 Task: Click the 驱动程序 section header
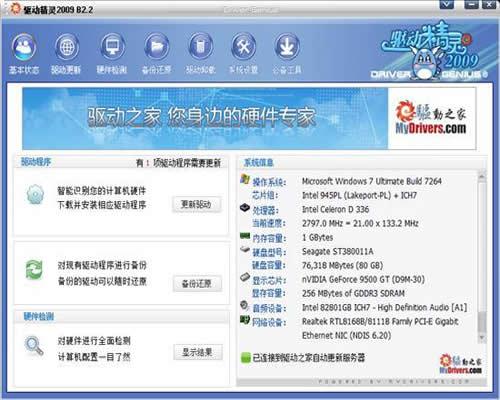click(x=36, y=162)
